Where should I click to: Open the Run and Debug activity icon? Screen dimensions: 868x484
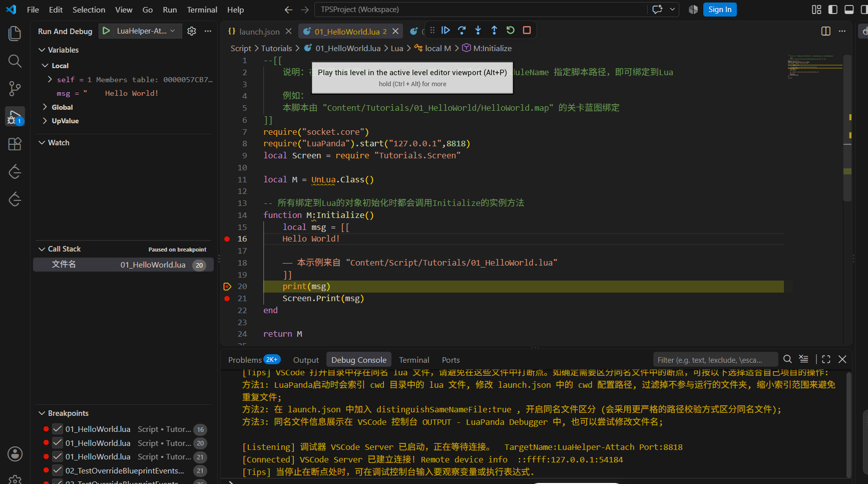(x=15, y=116)
